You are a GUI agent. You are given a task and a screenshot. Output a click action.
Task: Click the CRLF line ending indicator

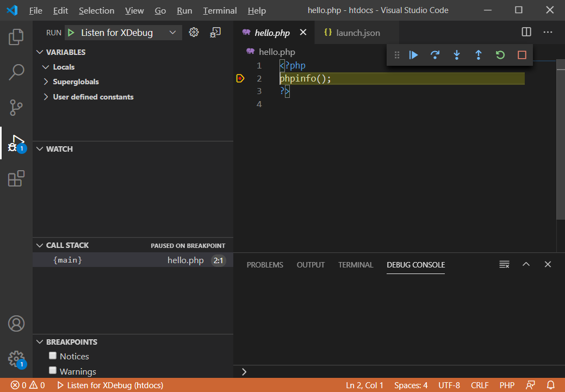480,385
